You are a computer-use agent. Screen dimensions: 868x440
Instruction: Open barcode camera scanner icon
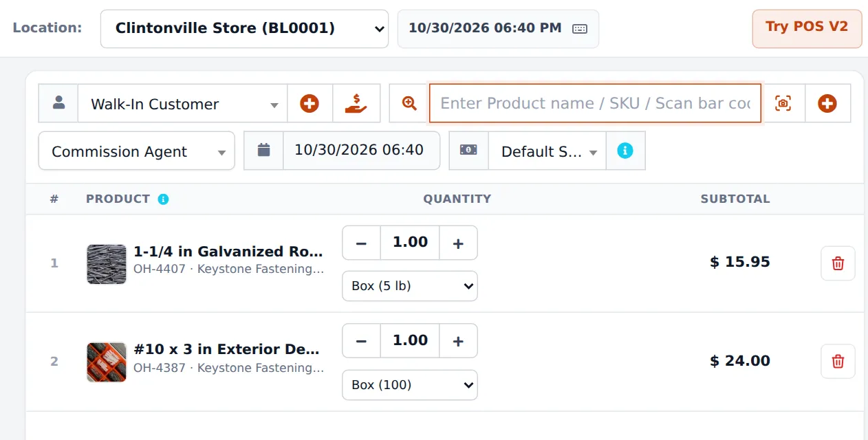click(x=783, y=104)
